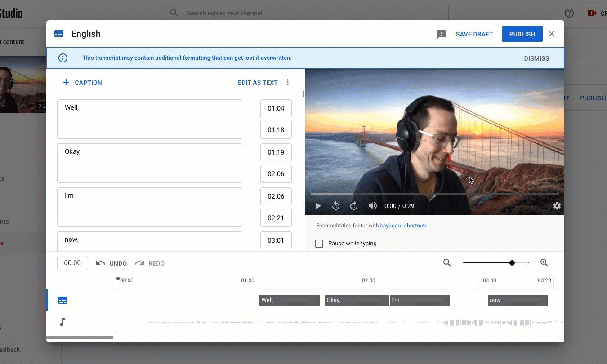Skip forward 10 seconds in the video
This screenshot has width=607, height=364.
pos(354,206)
